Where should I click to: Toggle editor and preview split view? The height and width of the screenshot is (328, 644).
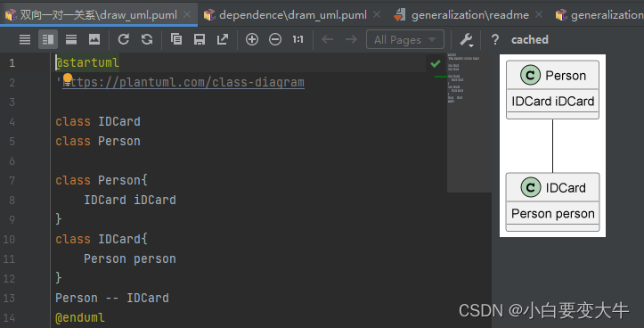(x=48, y=39)
